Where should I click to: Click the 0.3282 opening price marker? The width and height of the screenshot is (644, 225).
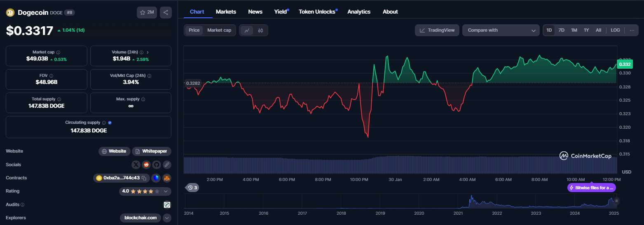click(x=193, y=83)
